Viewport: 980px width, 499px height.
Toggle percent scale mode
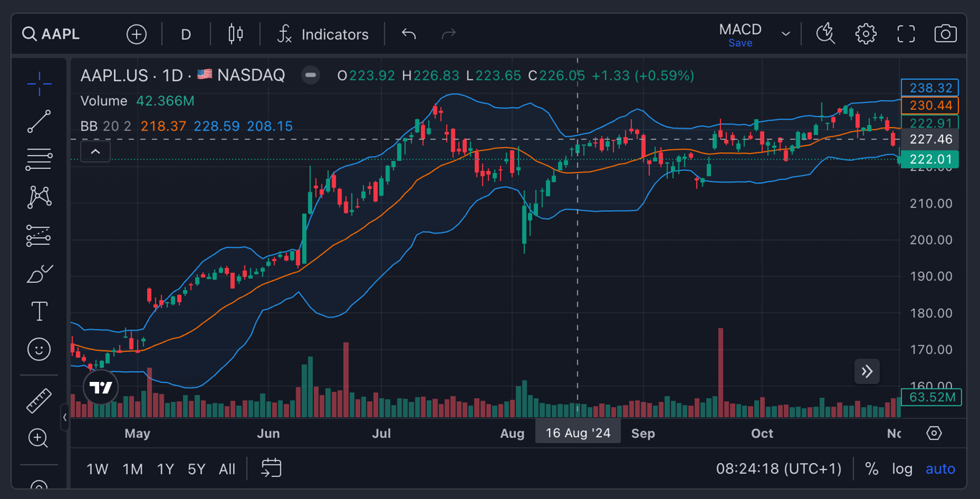click(x=872, y=469)
